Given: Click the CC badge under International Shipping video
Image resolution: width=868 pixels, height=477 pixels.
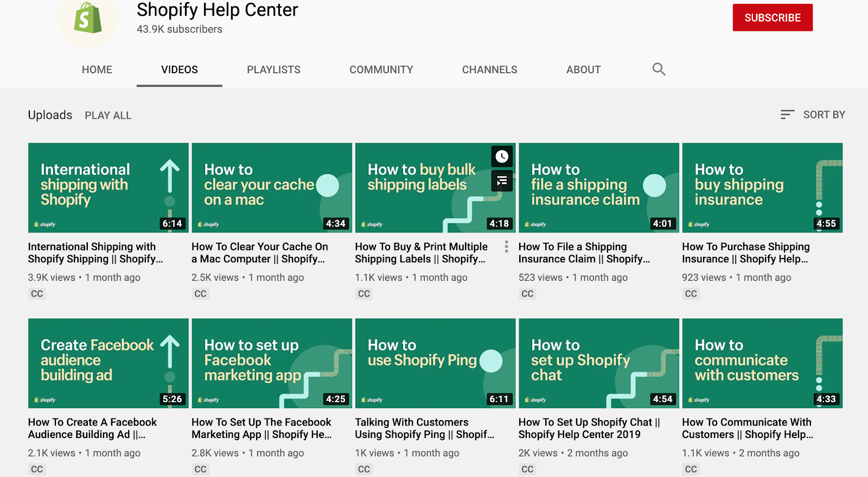Looking at the screenshot, I should pos(37,294).
